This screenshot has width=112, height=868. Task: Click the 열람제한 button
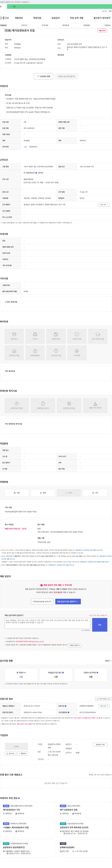(23, 753)
